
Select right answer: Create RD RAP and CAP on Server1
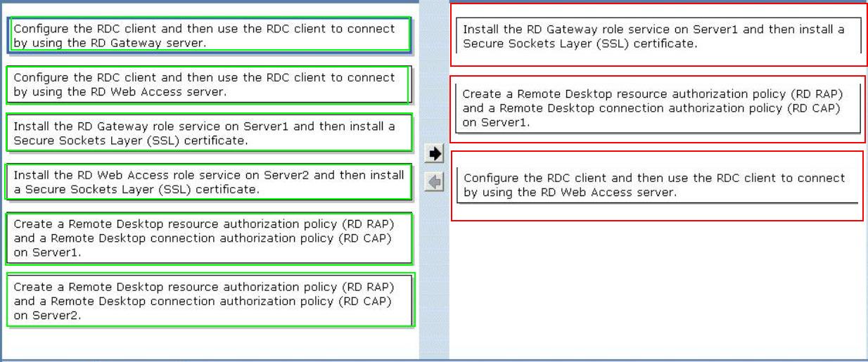point(658,109)
